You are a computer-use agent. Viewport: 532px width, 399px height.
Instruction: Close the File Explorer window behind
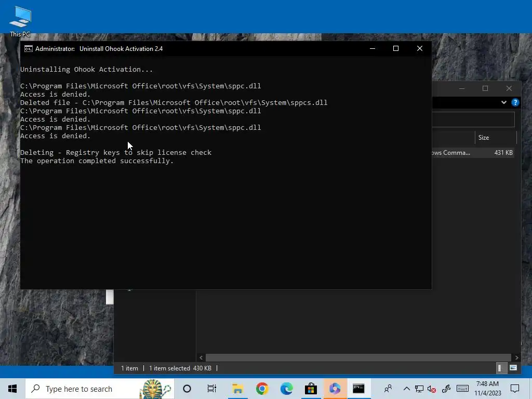(x=509, y=88)
